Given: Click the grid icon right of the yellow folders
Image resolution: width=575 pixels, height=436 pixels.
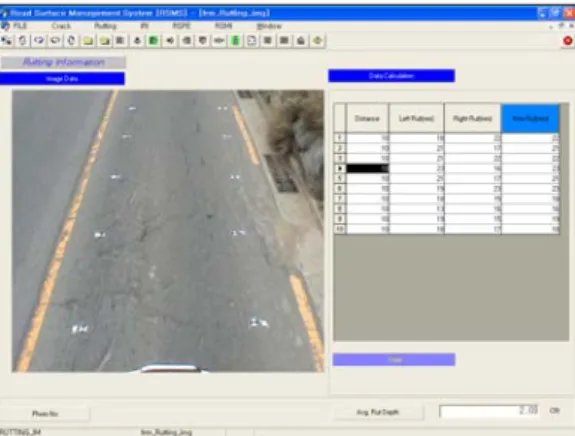Looking at the screenshot, I should pyautogui.click(x=120, y=40).
